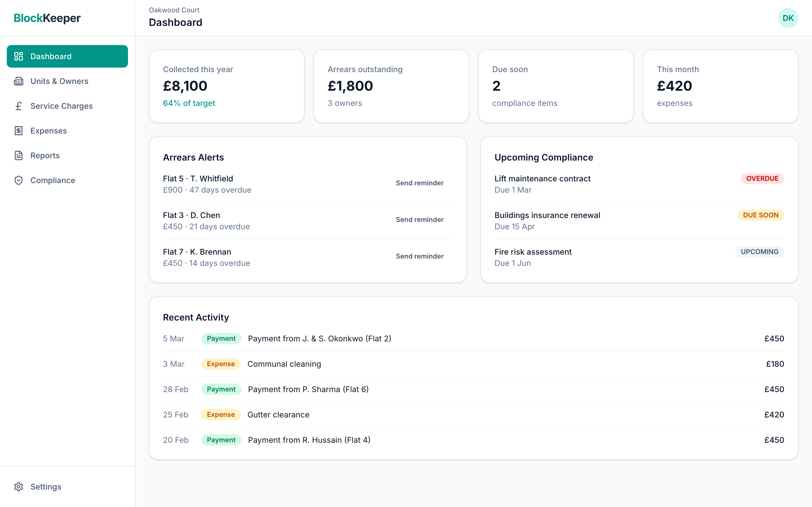This screenshot has height=507, width=812.
Task: Click the Settings gear icon
Action: [x=19, y=486]
